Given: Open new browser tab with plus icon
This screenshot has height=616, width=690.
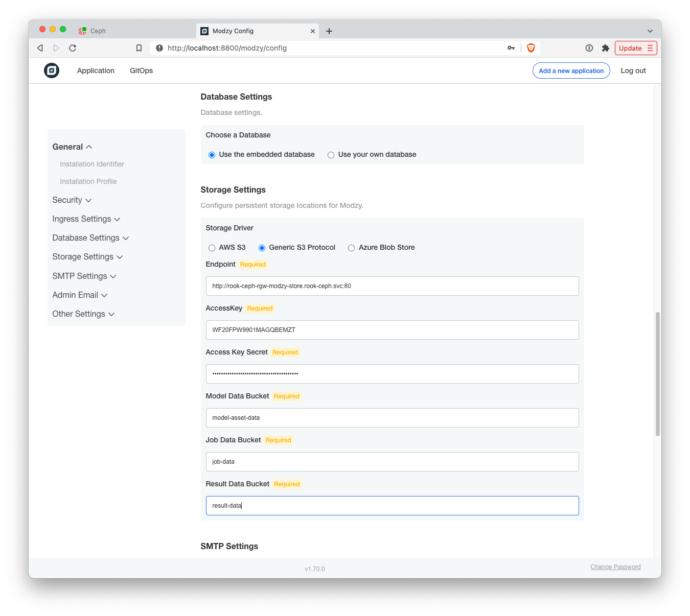Looking at the screenshot, I should click(x=329, y=31).
